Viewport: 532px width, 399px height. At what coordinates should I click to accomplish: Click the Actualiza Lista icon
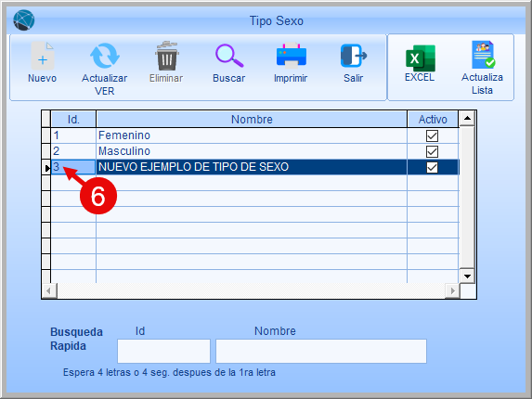[x=483, y=55]
